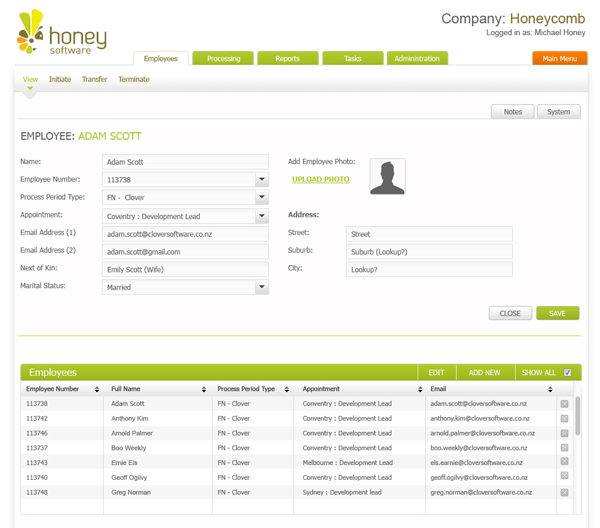Open the Reports tab
The image size is (600, 528).
point(287,59)
